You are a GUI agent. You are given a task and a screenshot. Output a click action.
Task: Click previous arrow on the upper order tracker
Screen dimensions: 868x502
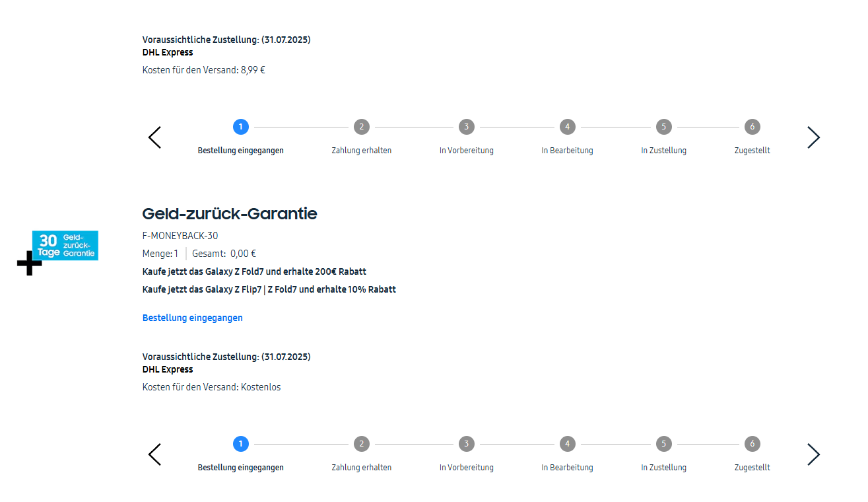click(154, 137)
